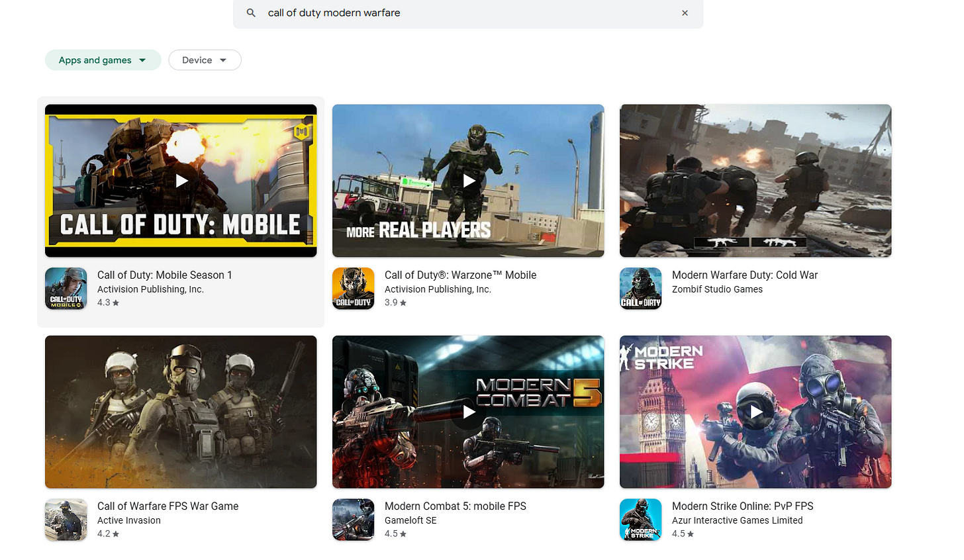Screen dimensions: 964x560
Task: Click the 4.5 rating under Modern Combat 5
Action: (395, 534)
